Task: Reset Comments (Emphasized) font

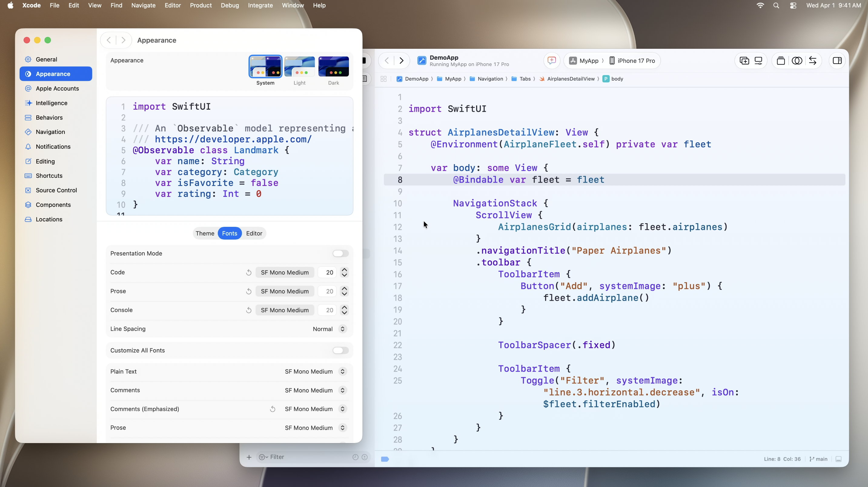Action: tap(273, 409)
